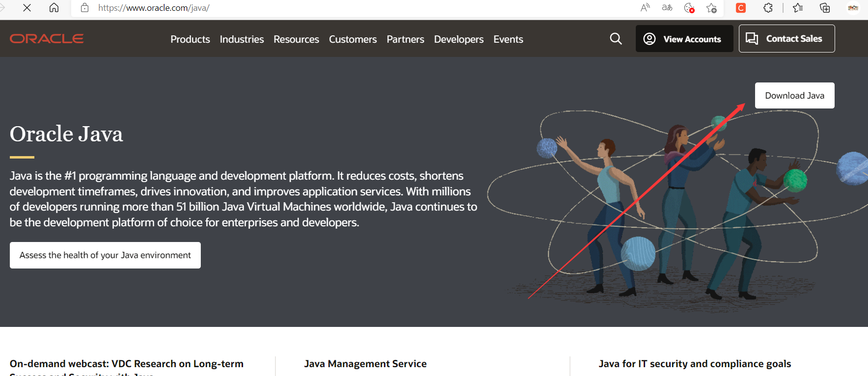Click the Download Java button
The image size is (868, 376).
coord(794,95)
